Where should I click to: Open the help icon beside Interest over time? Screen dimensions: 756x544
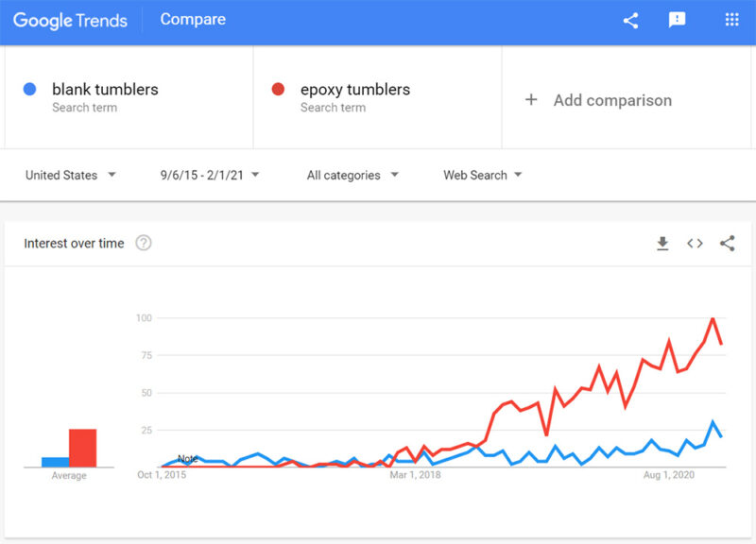tap(144, 244)
